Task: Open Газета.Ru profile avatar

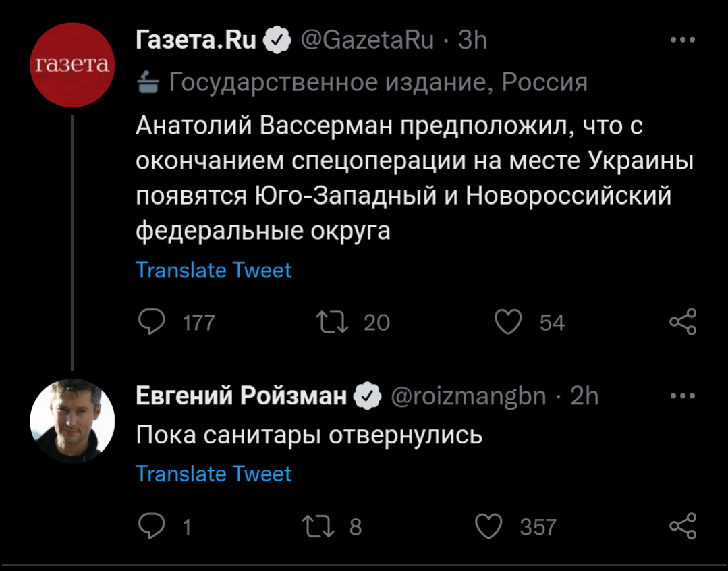Action: [73, 65]
